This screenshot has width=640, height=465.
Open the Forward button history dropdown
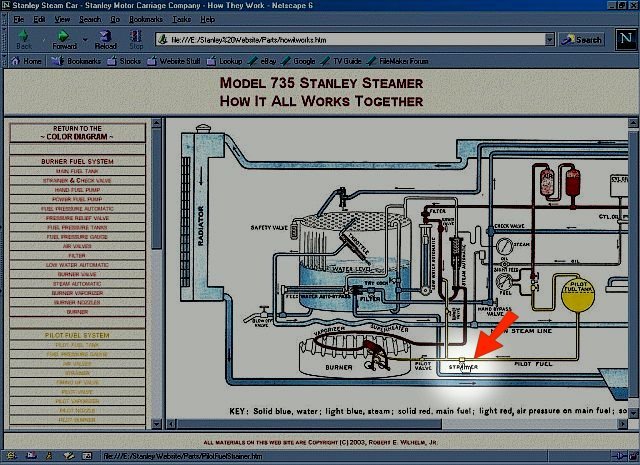point(85,40)
